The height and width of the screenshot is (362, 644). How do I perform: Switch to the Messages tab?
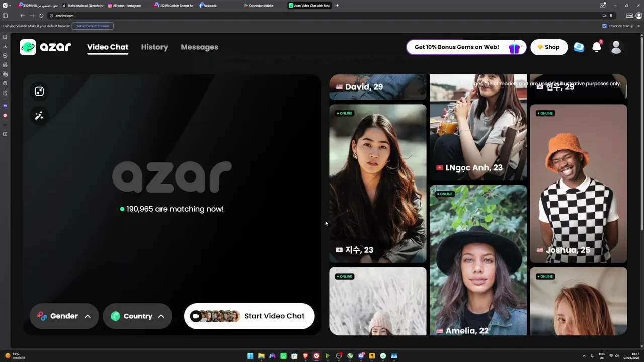tap(200, 47)
